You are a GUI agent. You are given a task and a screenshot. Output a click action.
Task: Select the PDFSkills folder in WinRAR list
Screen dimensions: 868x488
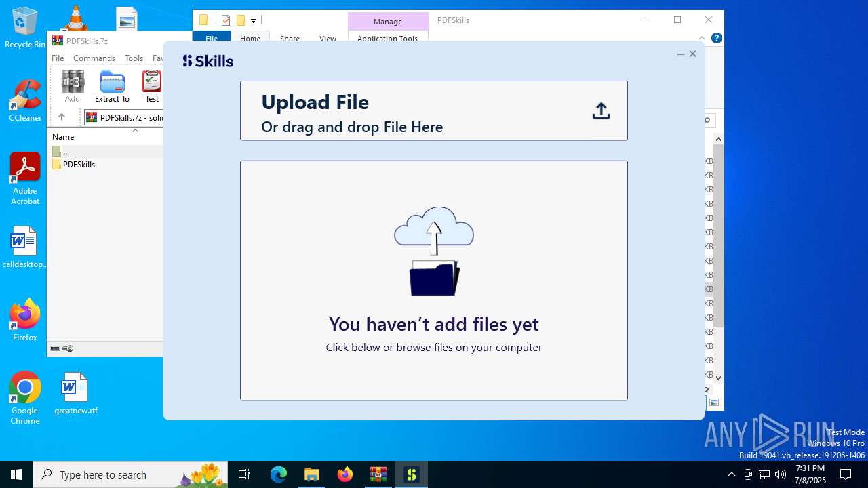click(x=79, y=165)
